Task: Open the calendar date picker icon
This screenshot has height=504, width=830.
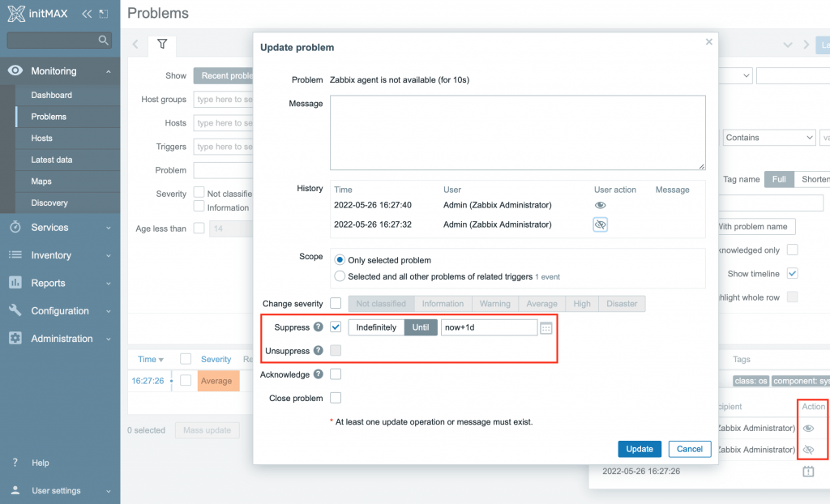Action: [x=546, y=327]
